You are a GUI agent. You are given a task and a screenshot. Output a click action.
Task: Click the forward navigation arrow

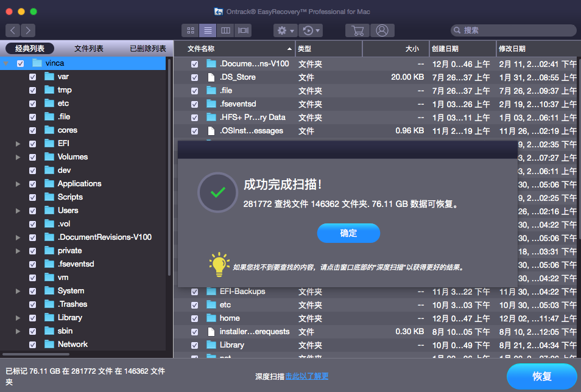point(27,30)
